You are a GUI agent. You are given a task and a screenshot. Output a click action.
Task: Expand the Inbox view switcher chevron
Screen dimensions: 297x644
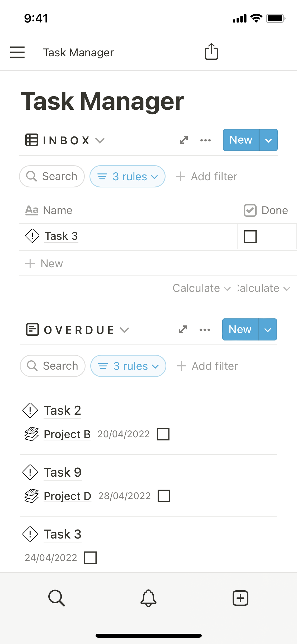(100, 140)
